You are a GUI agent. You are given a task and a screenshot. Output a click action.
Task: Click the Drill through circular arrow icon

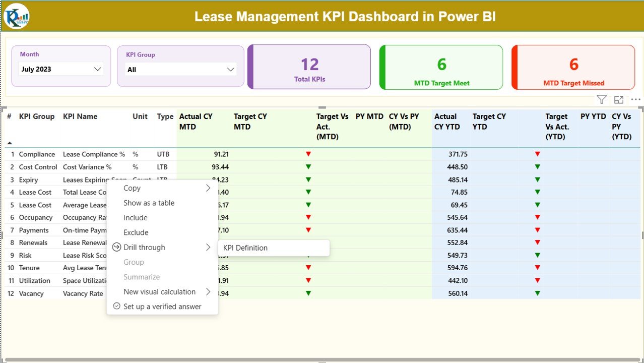(x=116, y=247)
